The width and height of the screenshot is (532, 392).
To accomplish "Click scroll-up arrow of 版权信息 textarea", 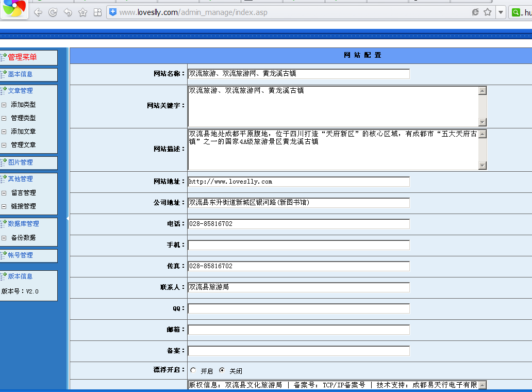I will pyautogui.click(x=483, y=385).
